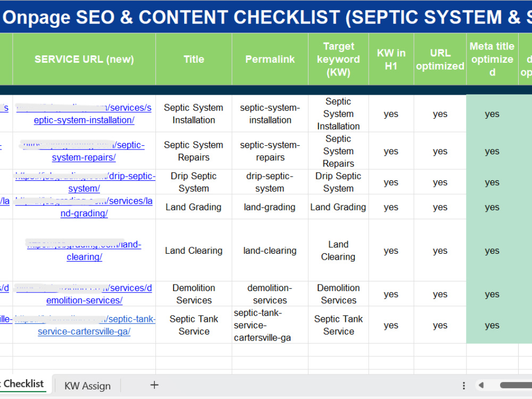The height and width of the screenshot is (399, 532).
Task: Open the demolition-services URL link
Action: (x=84, y=294)
